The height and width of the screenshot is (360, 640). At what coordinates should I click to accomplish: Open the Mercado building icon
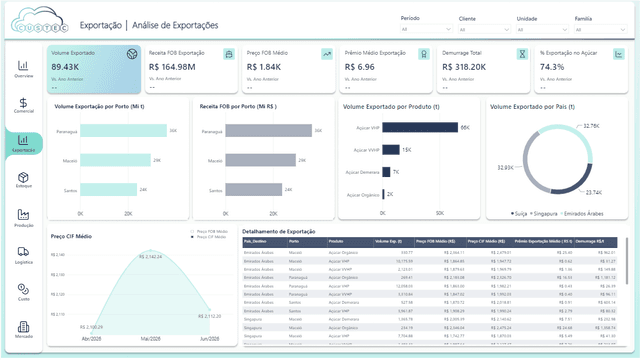pos(23,327)
